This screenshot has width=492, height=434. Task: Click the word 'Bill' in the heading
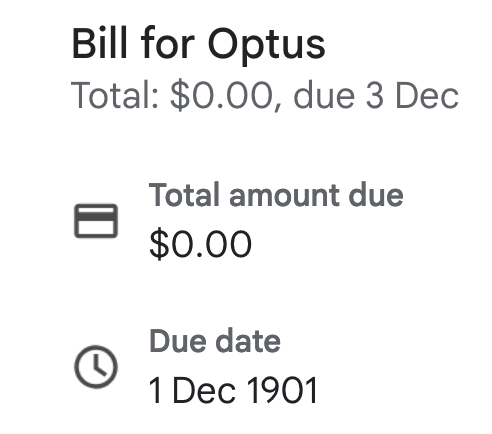click(x=100, y=43)
